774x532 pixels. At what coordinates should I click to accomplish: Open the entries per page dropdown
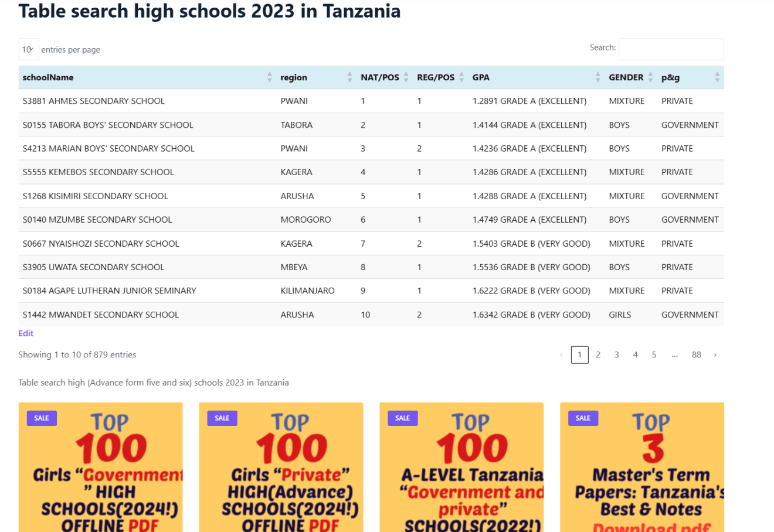coord(29,49)
